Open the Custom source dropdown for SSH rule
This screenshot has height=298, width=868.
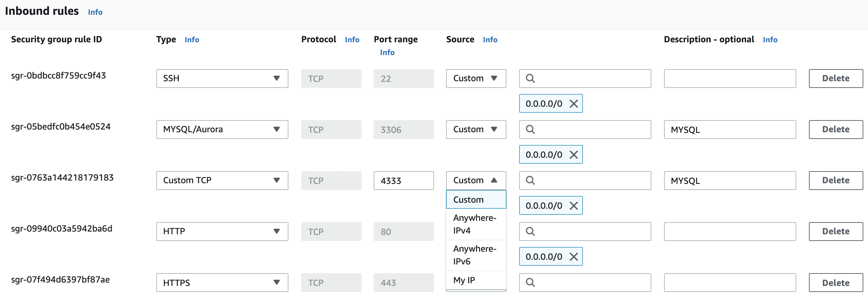(476, 79)
